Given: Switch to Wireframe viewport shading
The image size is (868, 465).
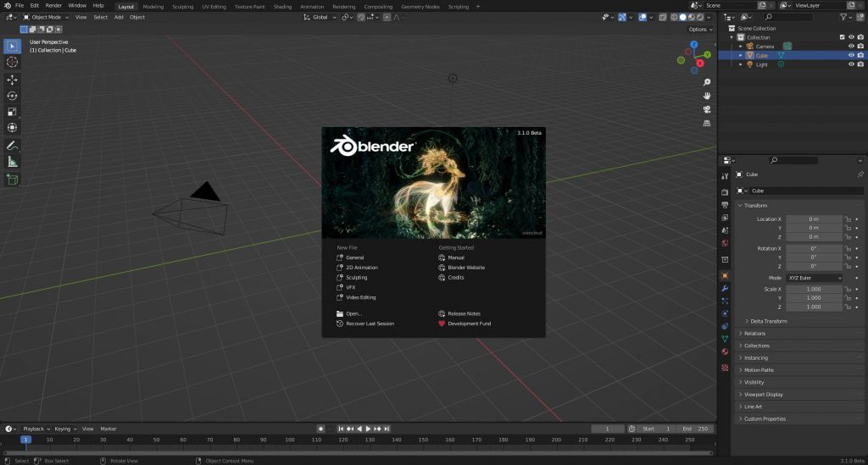Looking at the screenshot, I should coord(674,17).
